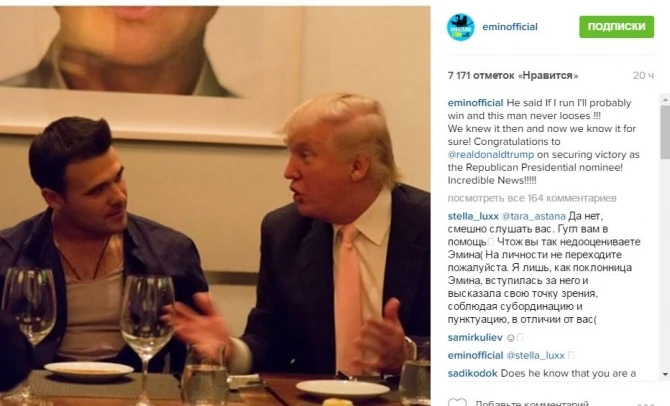Image resolution: width=670 pixels, height=406 pixels.
Task: Open the @tara_astana mention link
Action: tap(533, 216)
